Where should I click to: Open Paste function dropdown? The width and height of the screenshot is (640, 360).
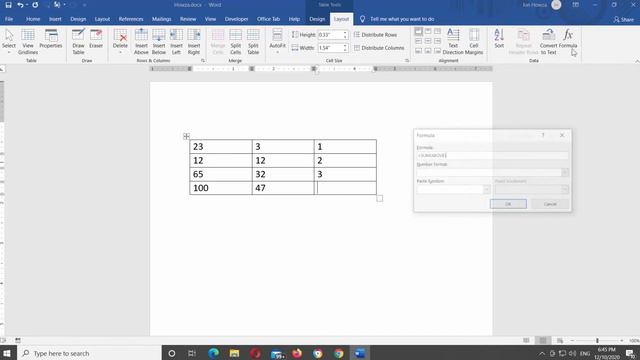coord(487,189)
